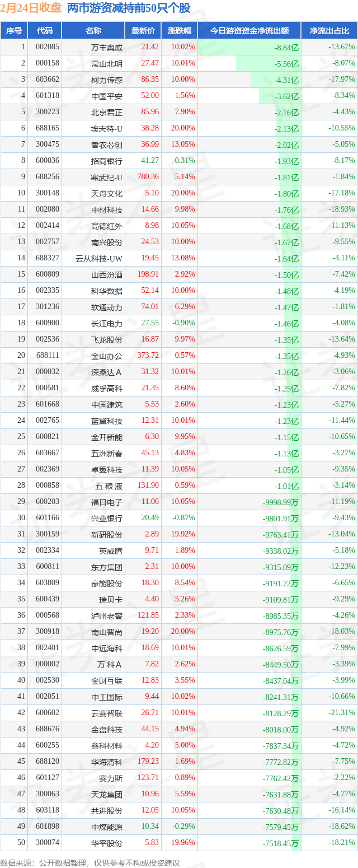The width and height of the screenshot is (358, 868).
Task: Select stock name 金盘科技
Action: pyautogui.click(x=107, y=729)
